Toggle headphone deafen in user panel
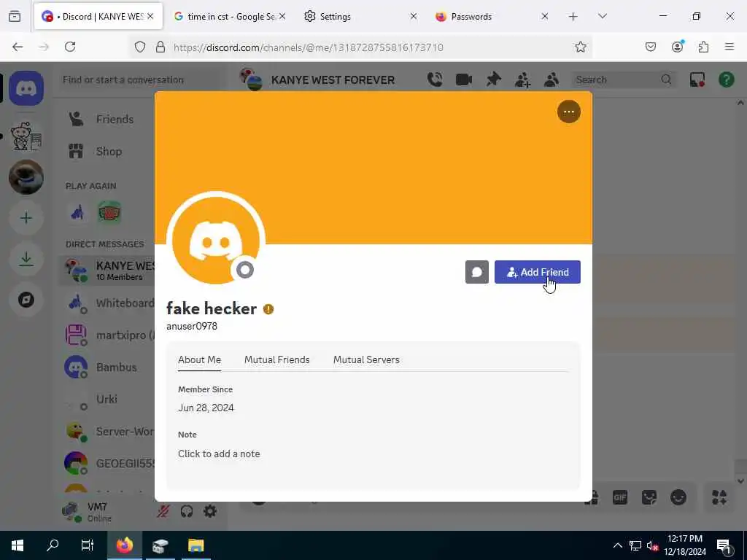Screen dimensions: 747x560 (x=187, y=511)
